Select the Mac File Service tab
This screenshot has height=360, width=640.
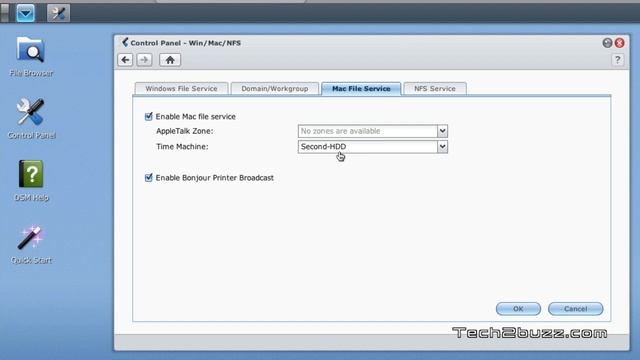click(x=361, y=89)
